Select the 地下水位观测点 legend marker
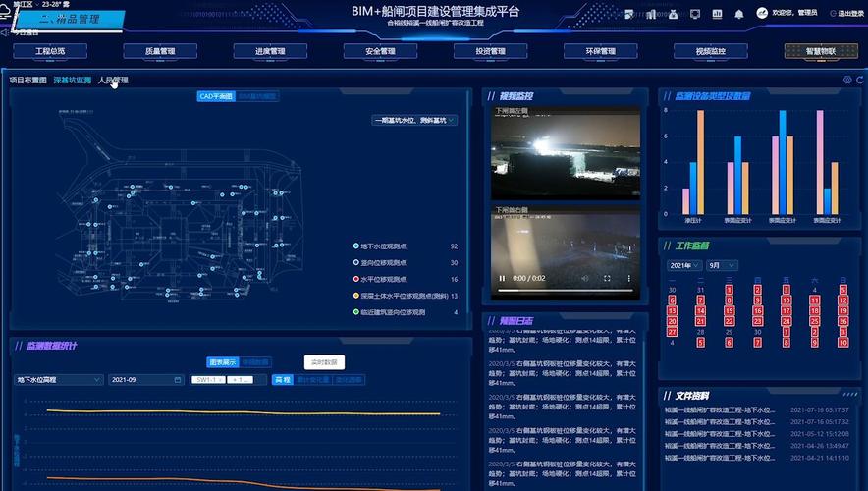 click(356, 245)
